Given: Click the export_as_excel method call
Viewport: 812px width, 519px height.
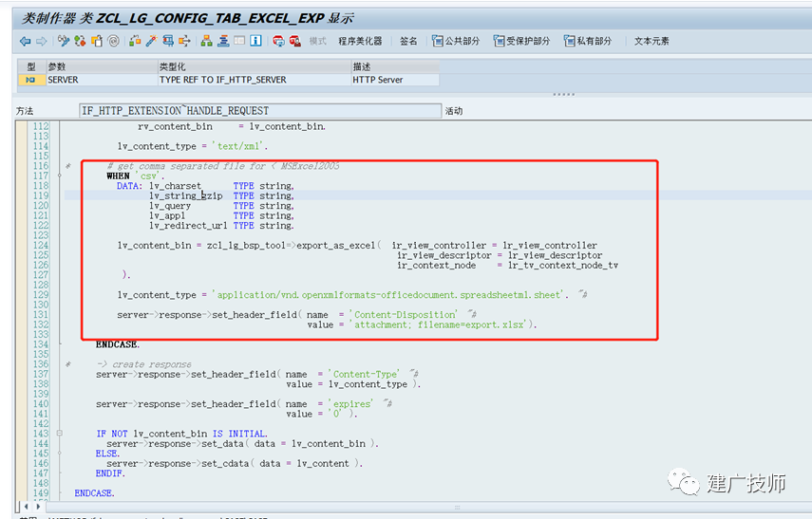Looking at the screenshot, I should pyautogui.click(x=335, y=246).
